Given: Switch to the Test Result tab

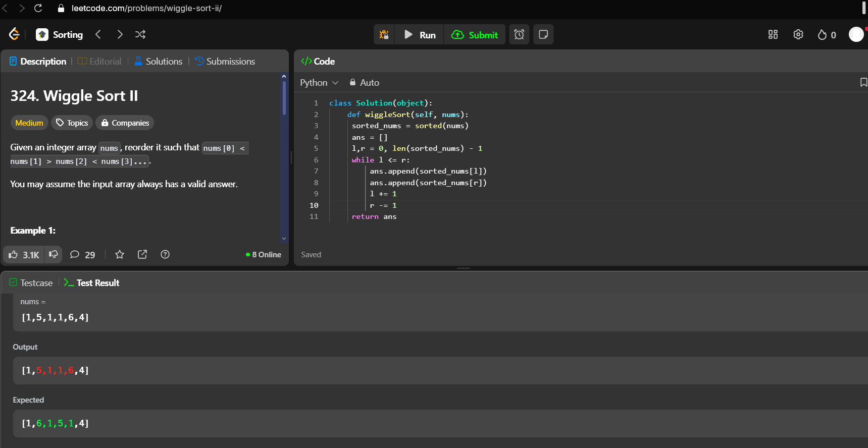Looking at the screenshot, I should [91, 283].
